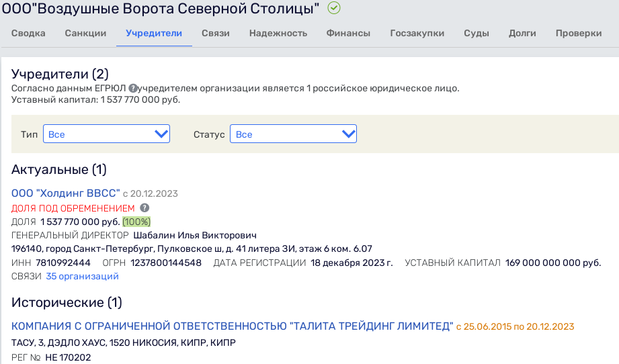This screenshot has width=619, height=364.
Task: Click the Учредители (2) heading
Action: coord(60,74)
